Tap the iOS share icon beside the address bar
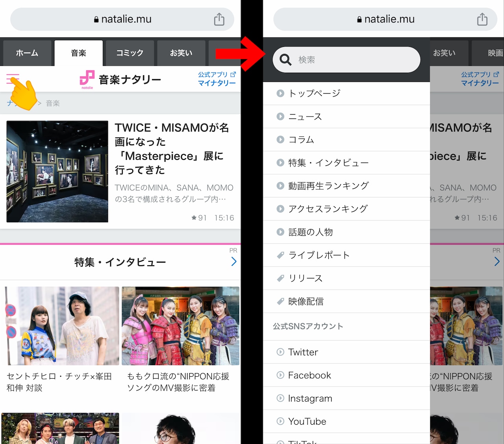 pos(219,18)
